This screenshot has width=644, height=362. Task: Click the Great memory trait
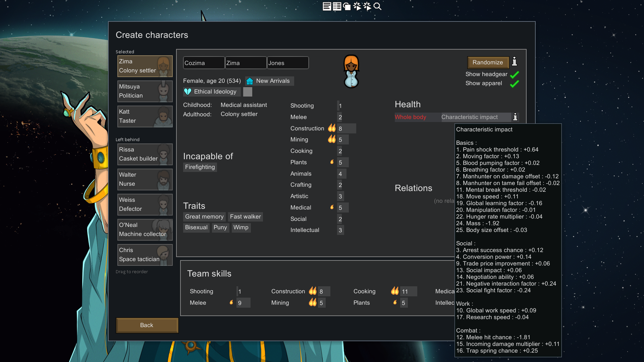pos(204,217)
